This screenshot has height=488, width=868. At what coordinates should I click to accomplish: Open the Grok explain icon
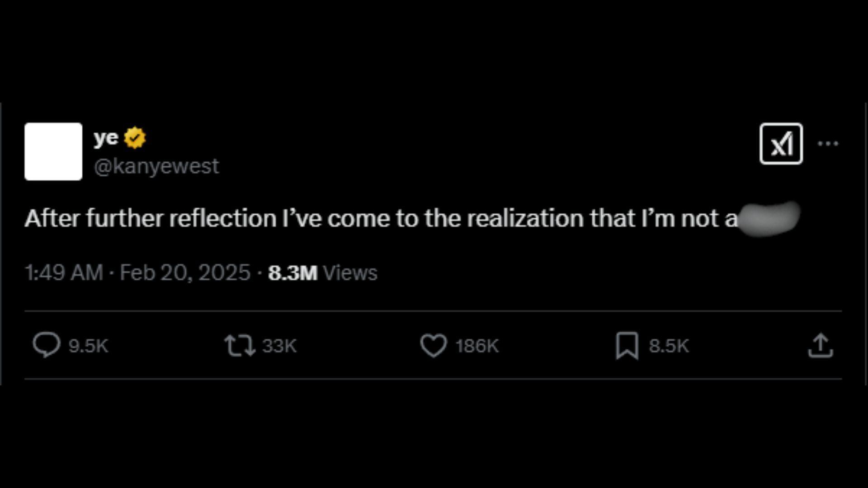point(781,144)
